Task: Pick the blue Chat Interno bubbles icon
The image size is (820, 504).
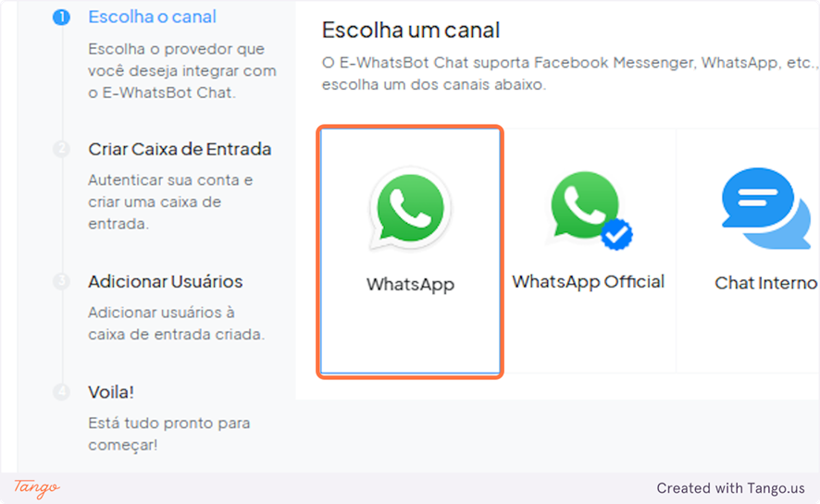Action: 766,208
